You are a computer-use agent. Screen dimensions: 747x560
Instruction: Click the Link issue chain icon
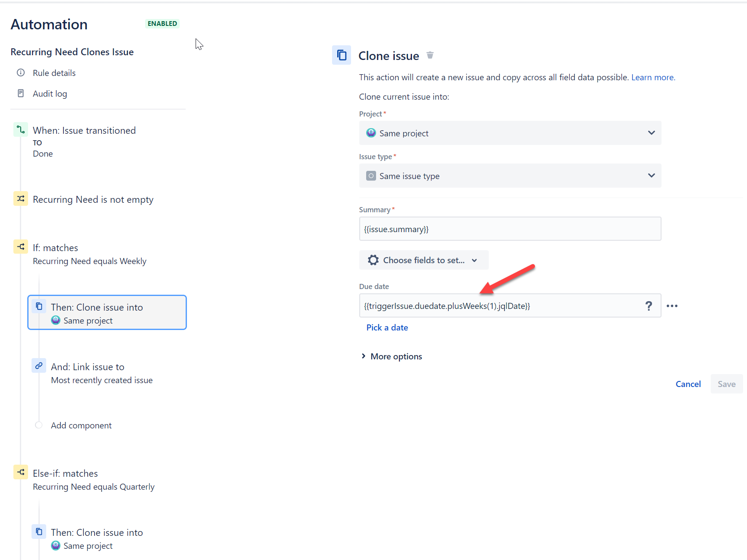[x=39, y=365]
